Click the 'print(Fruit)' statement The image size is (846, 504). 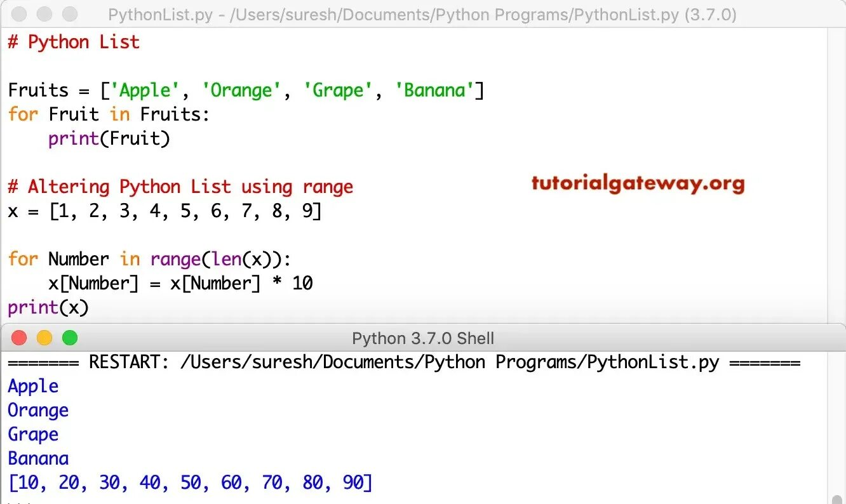point(109,138)
